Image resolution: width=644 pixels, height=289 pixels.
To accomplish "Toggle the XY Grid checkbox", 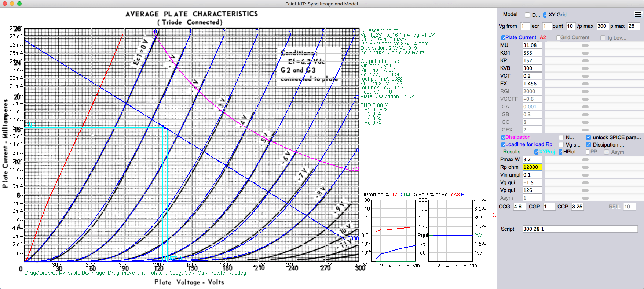I will pos(545,15).
